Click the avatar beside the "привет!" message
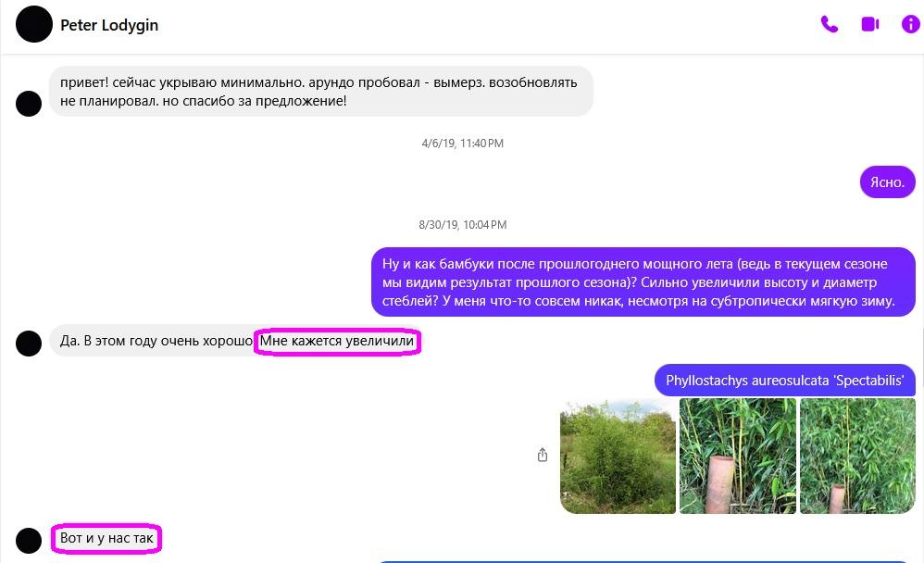 click(29, 104)
